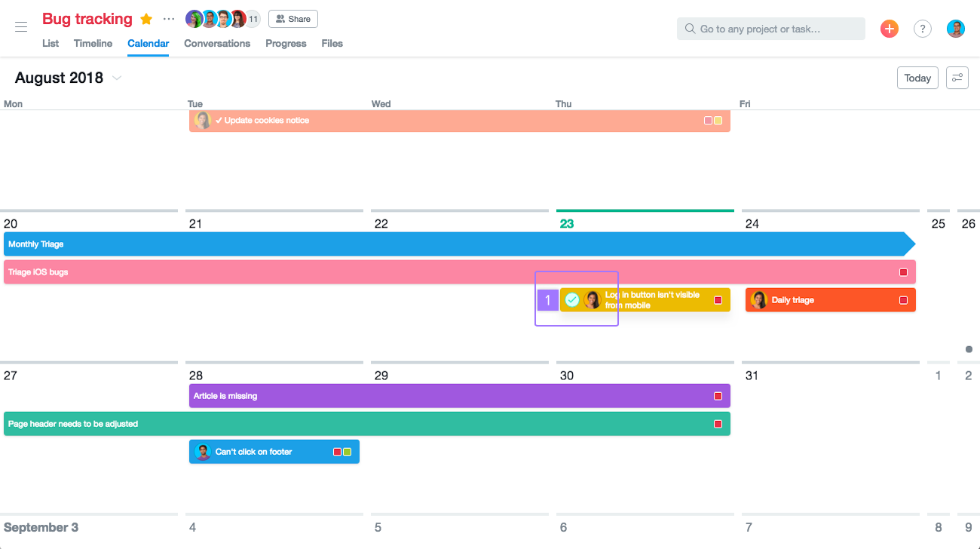The width and height of the screenshot is (980, 549).
Task: Click green tag on Can't click on footer
Action: click(348, 452)
